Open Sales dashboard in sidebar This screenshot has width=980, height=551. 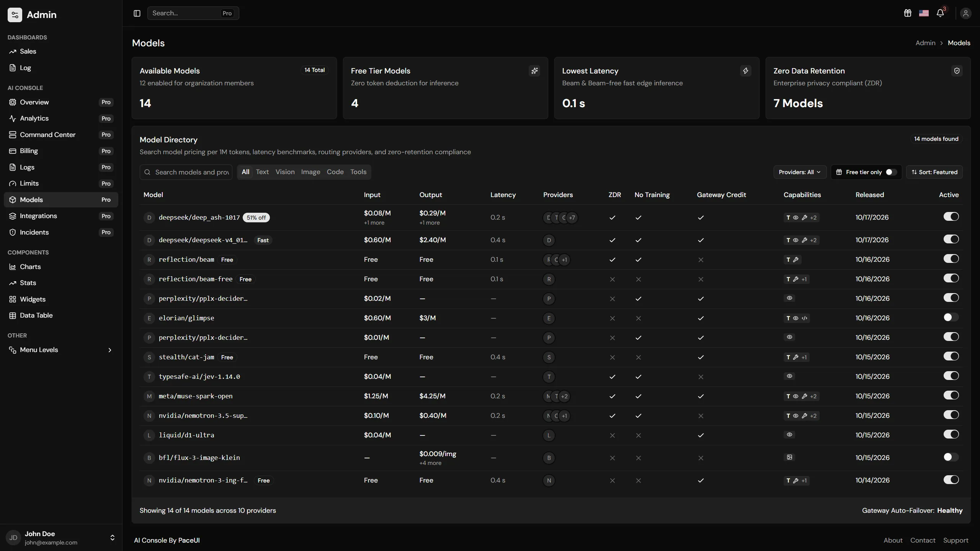pyautogui.click(x=61, y=51)
